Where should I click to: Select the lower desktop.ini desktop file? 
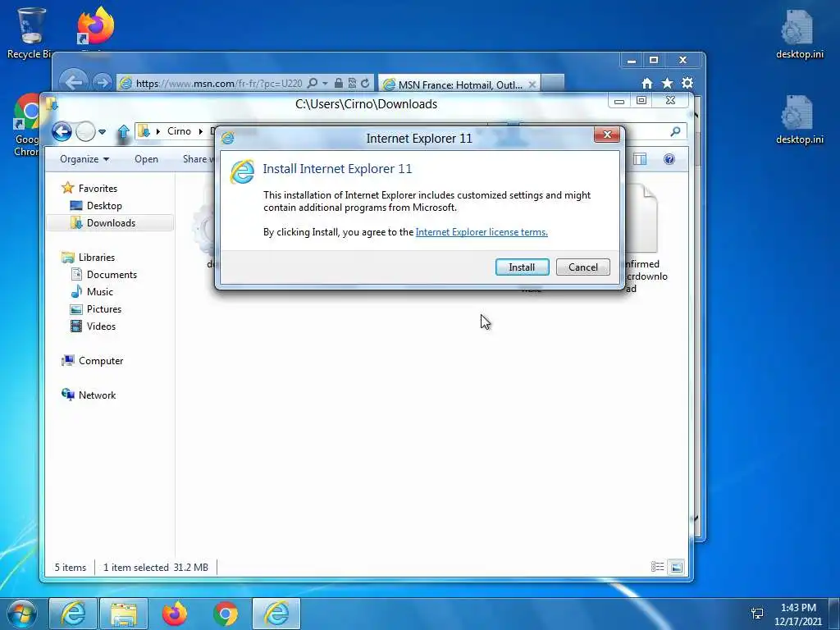click(x=799, y=120)
